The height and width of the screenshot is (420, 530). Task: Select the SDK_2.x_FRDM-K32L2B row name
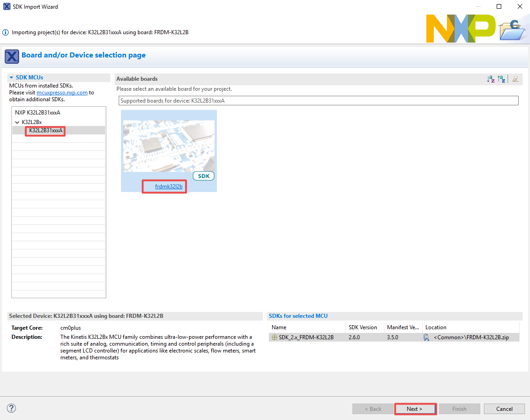306,337
